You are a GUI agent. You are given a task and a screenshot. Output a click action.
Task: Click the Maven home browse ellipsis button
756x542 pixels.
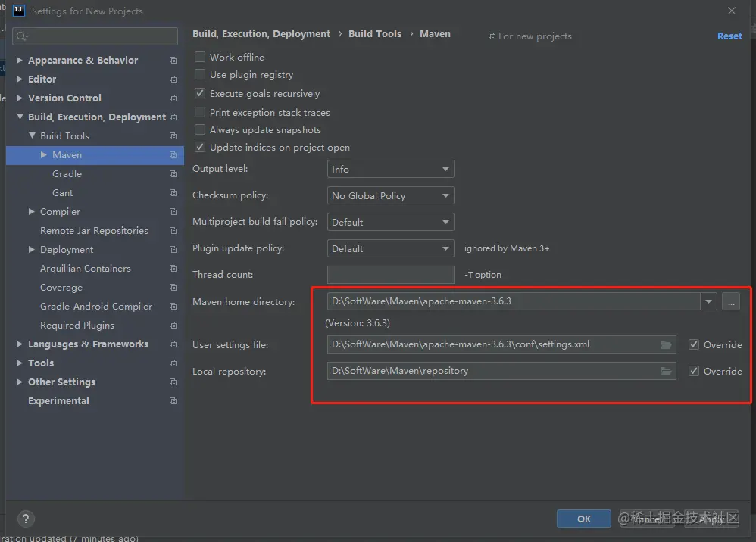pyautogui.click(x=731, y=301)
